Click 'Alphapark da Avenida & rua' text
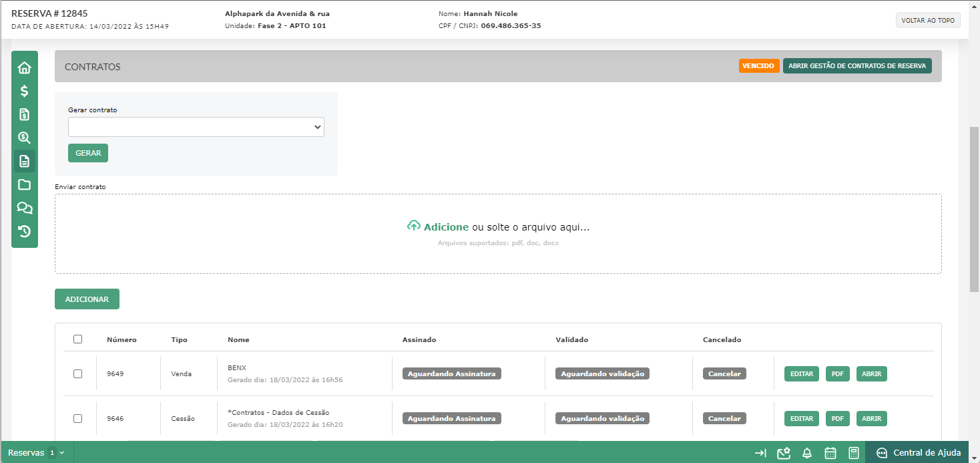Image resolution: width=980 pixels, height=463 pixels. pyautogui.click(x=277, y=14)
